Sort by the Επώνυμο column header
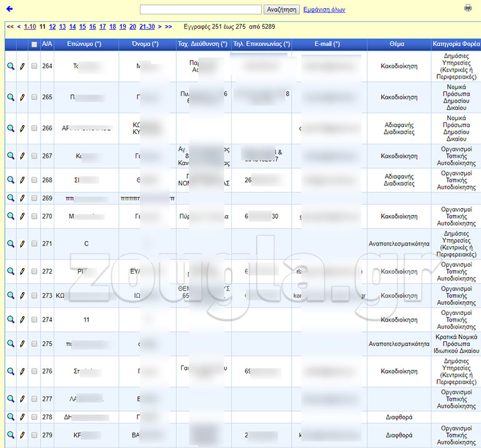The image size is (481, 448). coord(84,44)
